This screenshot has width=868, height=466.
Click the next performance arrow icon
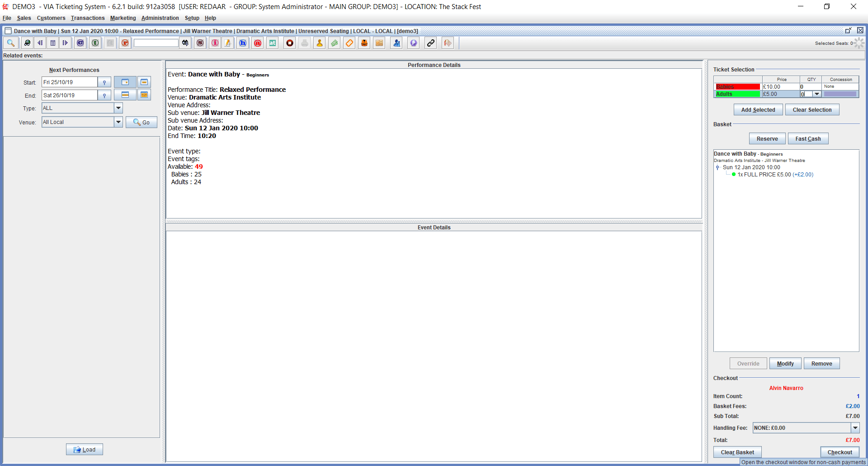pyautogui.click(x=65, y=43)
